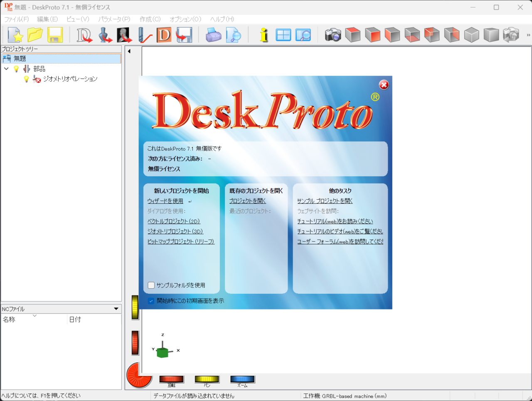Switch to top view cube icon
The image size is (532, 401).
pos(353,35)
